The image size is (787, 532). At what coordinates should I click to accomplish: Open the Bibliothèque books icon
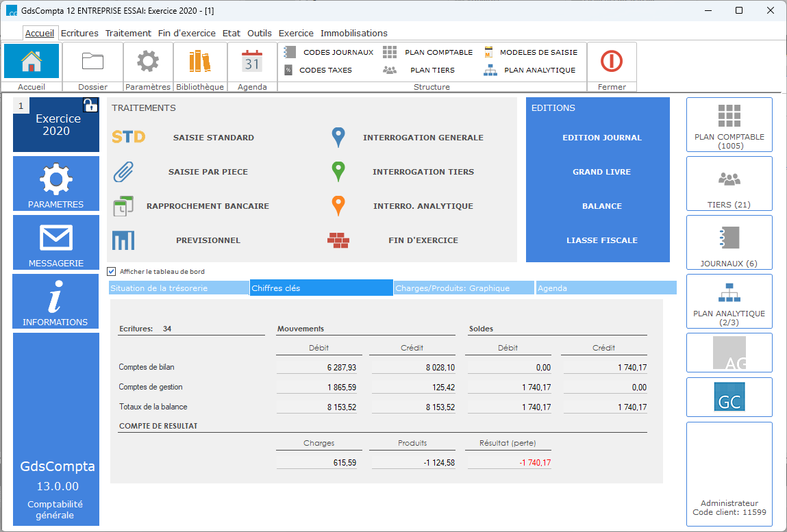(199, 62)
